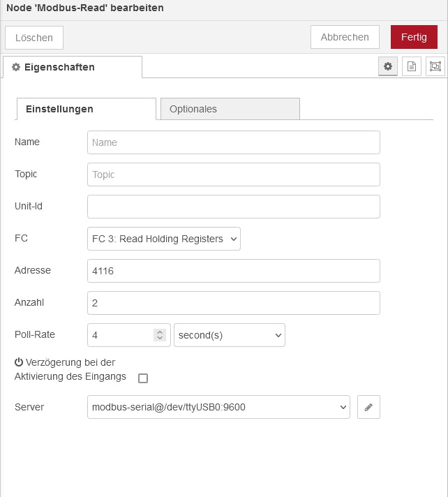Click the Abbrechen button

click(345, 37)
